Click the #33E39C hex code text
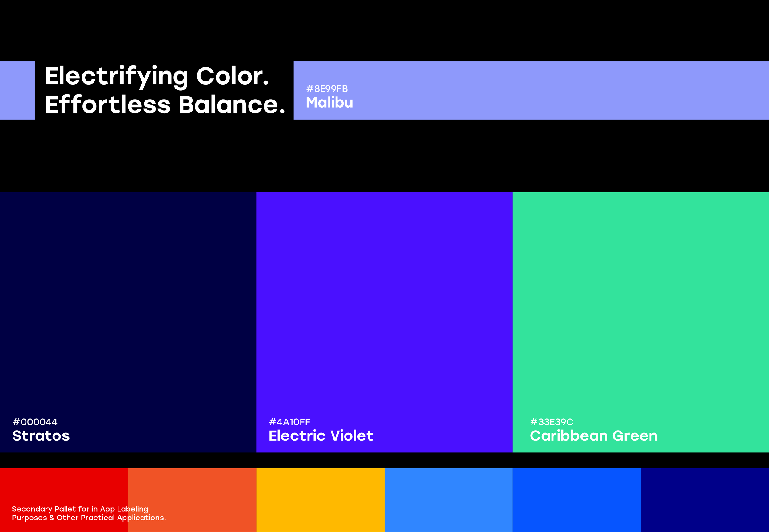This screenshot has width=769, height=532. click(552, 422)
